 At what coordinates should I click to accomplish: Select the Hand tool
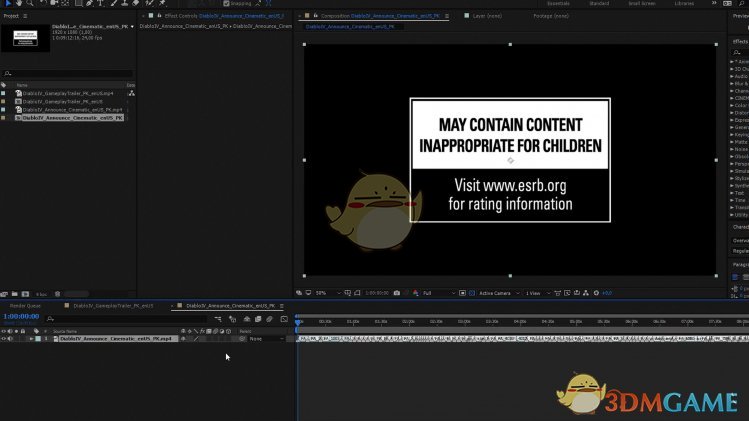[19, 3]
